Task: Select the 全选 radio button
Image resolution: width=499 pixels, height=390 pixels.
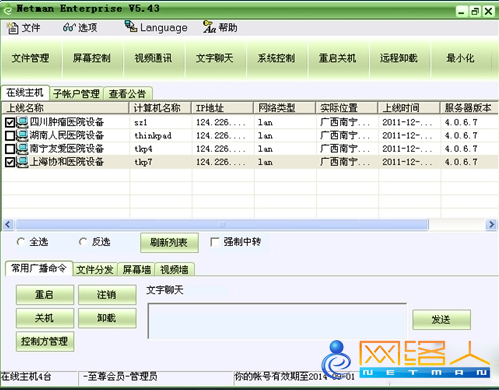Action: click(x=21, y=242)
